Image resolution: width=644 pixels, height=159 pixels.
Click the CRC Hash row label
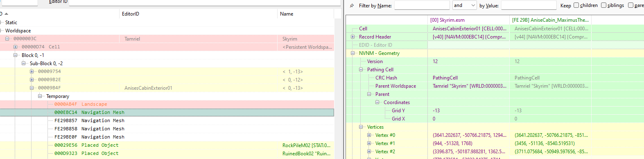[x=386, y=78]
